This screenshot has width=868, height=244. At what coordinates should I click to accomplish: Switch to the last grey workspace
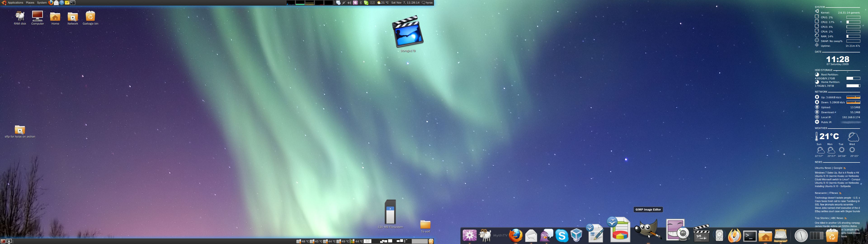coord(420,241)
